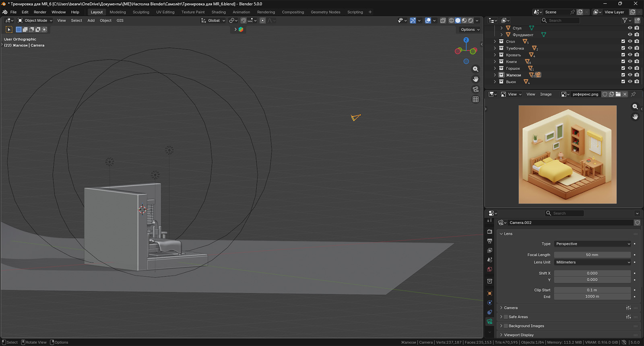Viewport: 644px width, 346px height.
Task: Open the lens Type Perspective dropdown
Action: pos(592,244)
